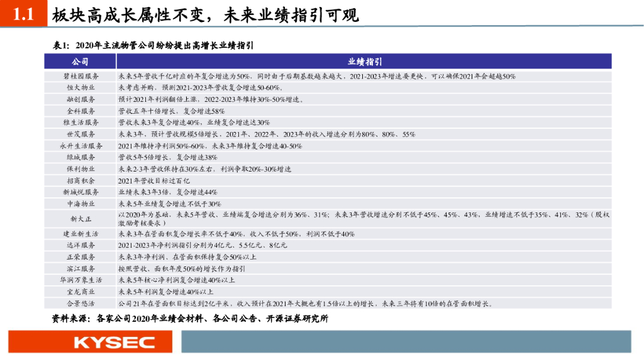
Task: Select the 碧桂园服务 company cell
Action: pos(80,76)
